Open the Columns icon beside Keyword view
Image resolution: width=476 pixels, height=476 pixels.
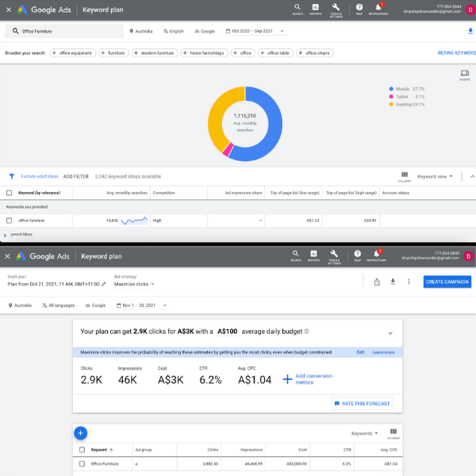point(405,175)
